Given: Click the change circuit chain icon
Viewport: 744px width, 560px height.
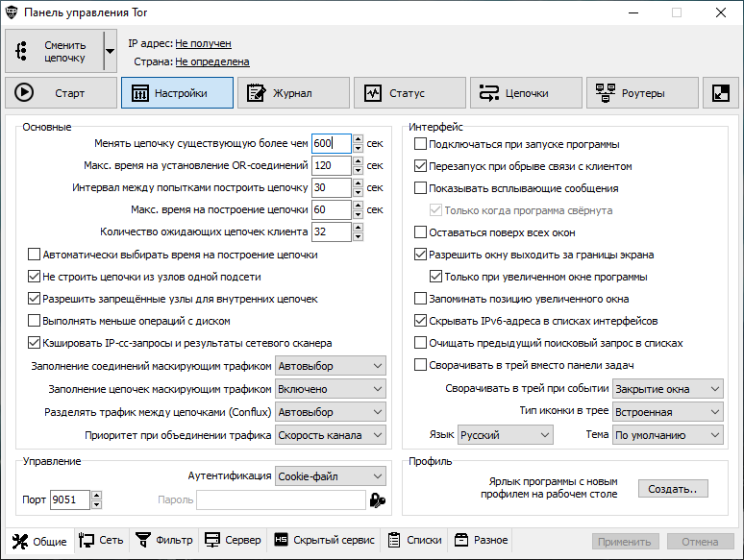Looking at the screenshot, I should click(21, 51).
